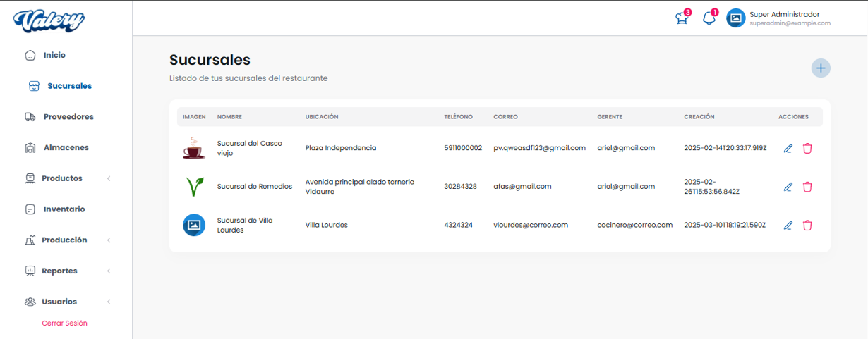Screen dimensions: 868x339
Task: Click the Reportes chart icon
Action: (x=30, y=271)
